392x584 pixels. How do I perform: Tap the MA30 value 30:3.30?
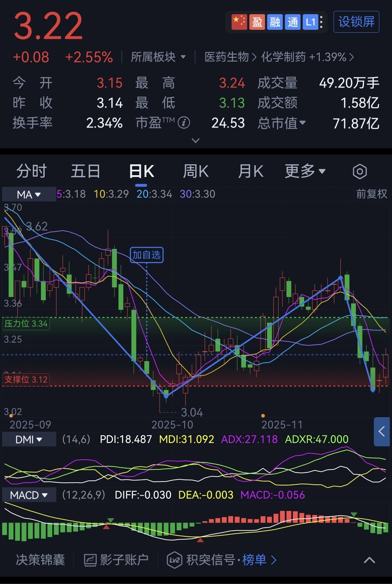pos(197,194)
